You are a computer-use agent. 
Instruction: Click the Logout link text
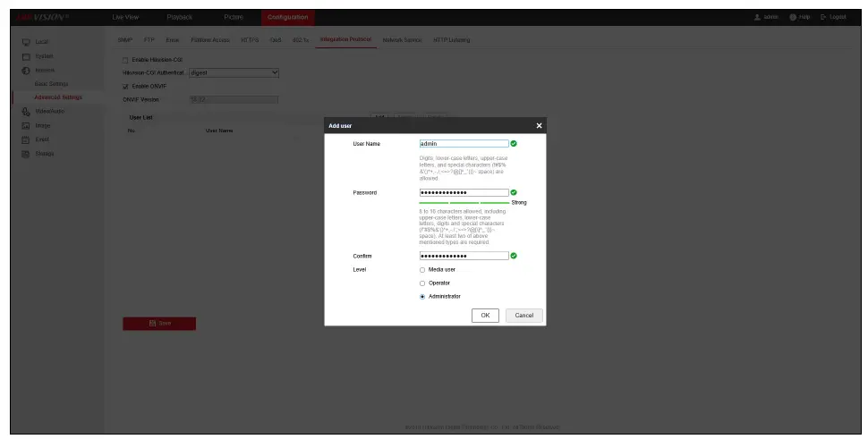click(x=838, y=17)
